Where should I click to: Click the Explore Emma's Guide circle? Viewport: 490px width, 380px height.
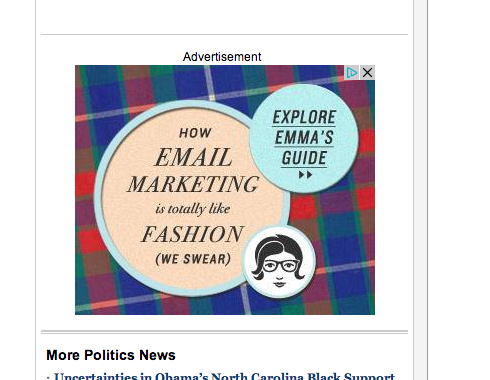[304, 138]
